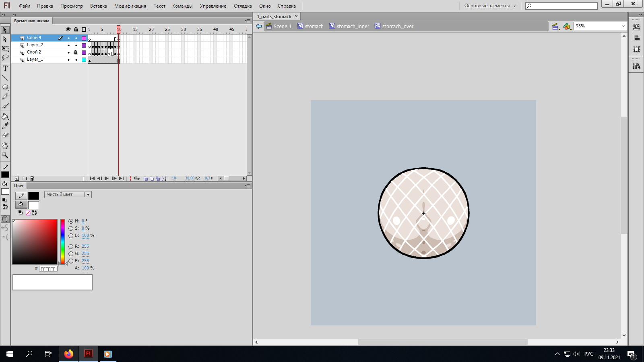Select the Hand tool
Viewport: 644px width, 362px height.
point(5,146)
